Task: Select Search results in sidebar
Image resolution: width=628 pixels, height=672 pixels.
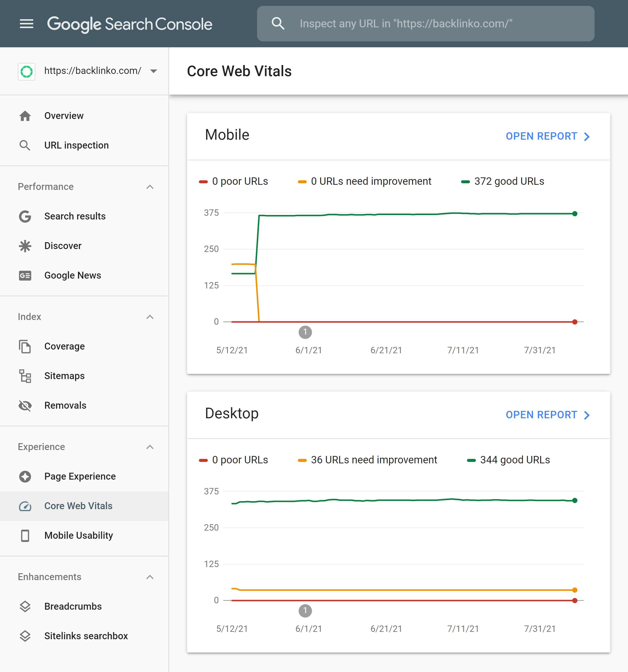Action: tap(75, 216)
